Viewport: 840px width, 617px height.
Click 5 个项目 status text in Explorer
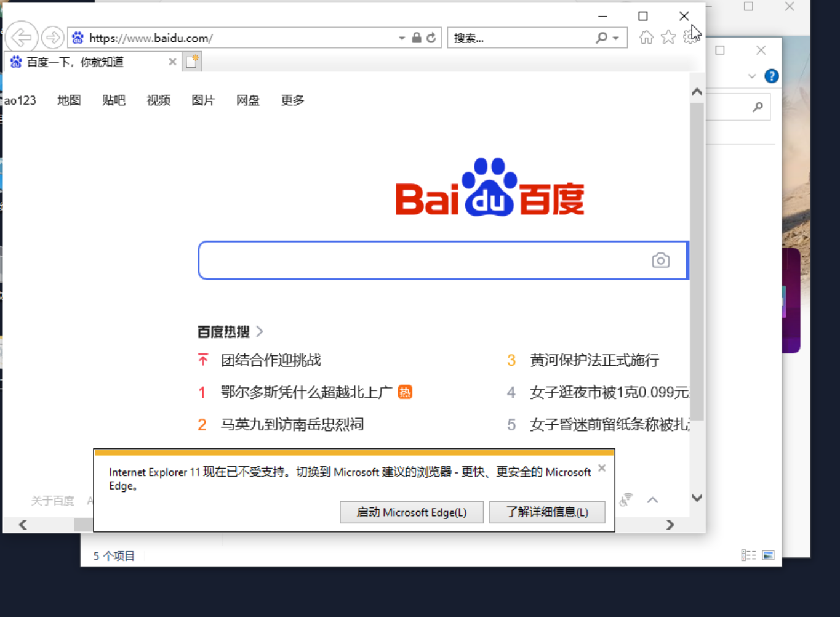(114, 556)
